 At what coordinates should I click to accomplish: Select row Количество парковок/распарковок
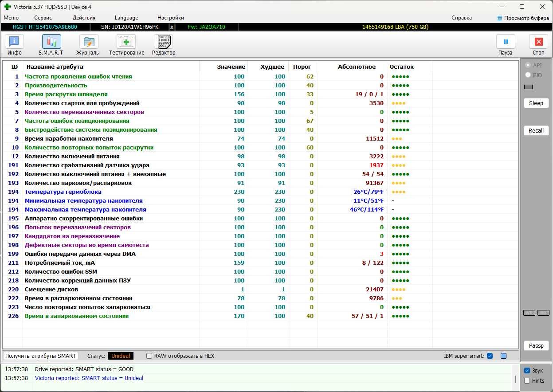260,183
